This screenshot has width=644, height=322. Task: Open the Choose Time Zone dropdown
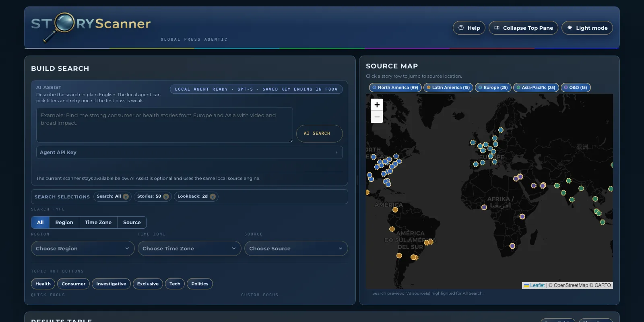[x=189, y=248]
